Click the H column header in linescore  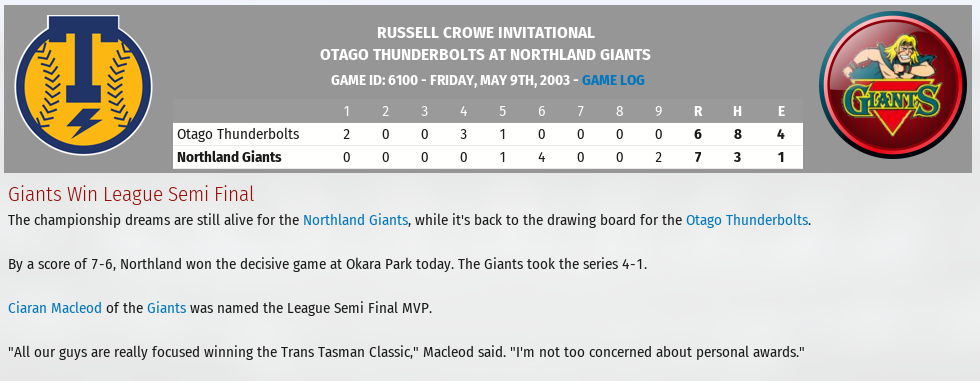point(738,112)
